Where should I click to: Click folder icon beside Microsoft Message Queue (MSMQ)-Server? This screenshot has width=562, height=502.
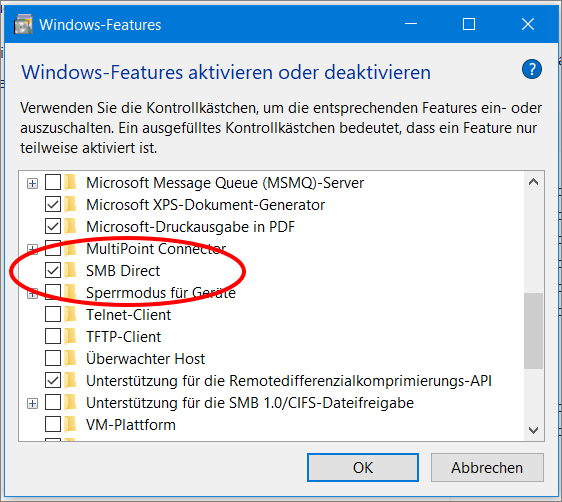click(71, 183)
